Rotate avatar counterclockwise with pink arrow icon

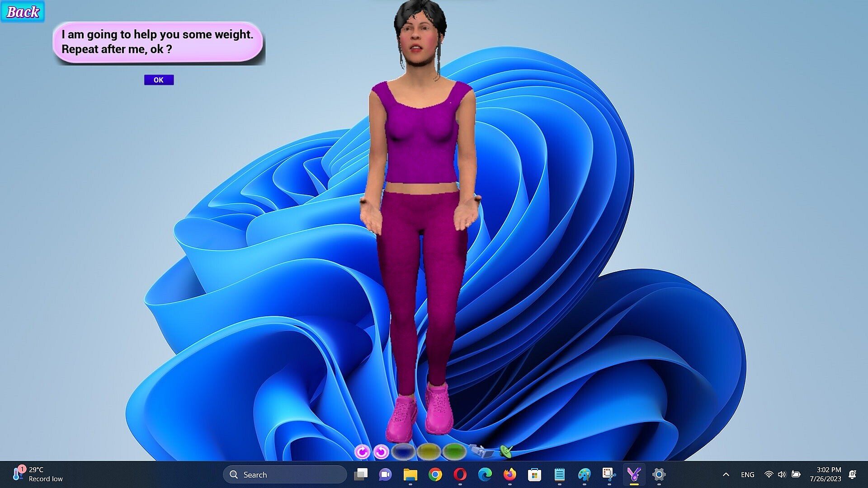tap(382, 451)
